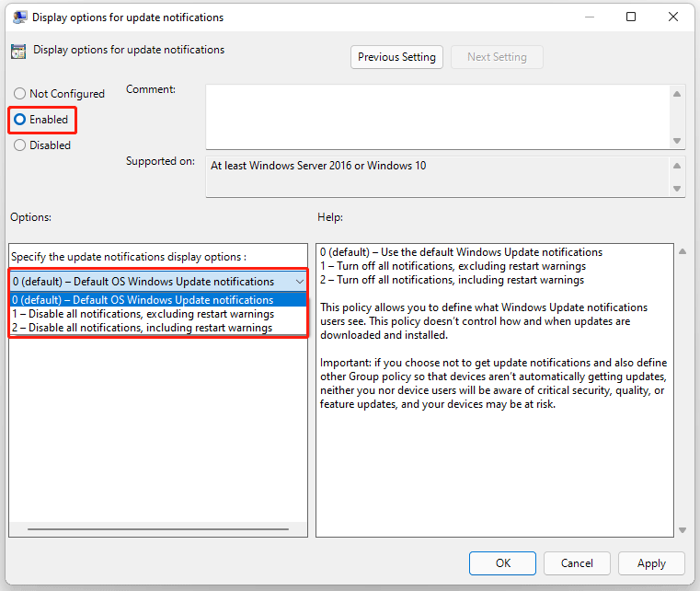
Task: Click the title bar policy icon
Action: 19,17
